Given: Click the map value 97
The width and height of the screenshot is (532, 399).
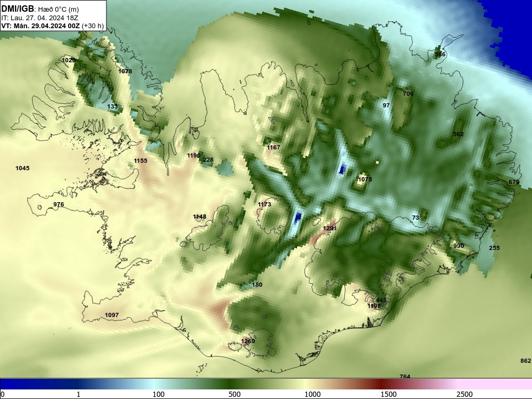Looking at the screenshot, I should pos(386,105).
